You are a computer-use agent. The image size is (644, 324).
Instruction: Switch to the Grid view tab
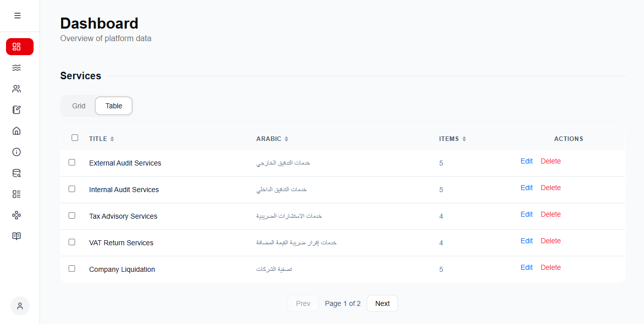79,106
